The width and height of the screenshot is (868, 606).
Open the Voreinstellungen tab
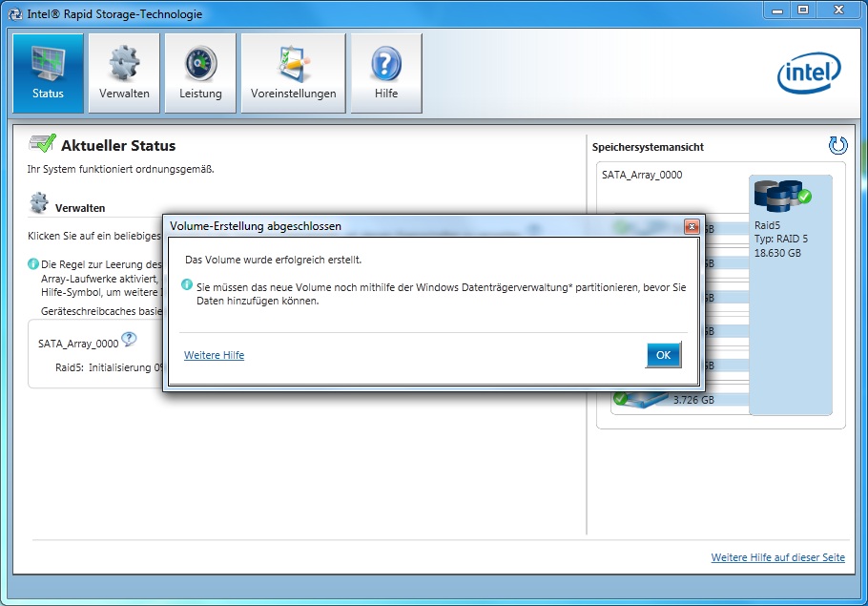tap(294, 73)
